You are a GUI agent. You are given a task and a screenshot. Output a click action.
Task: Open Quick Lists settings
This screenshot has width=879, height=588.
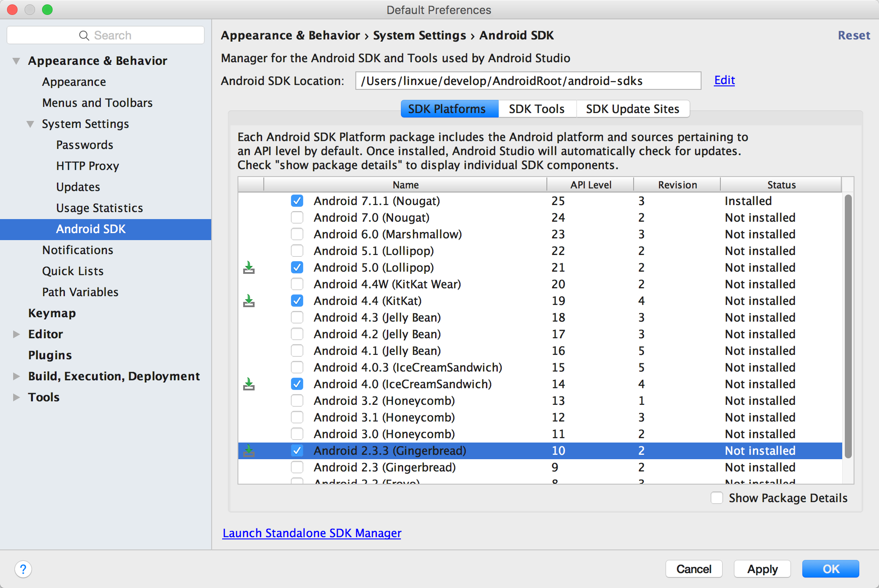(73, 271)
